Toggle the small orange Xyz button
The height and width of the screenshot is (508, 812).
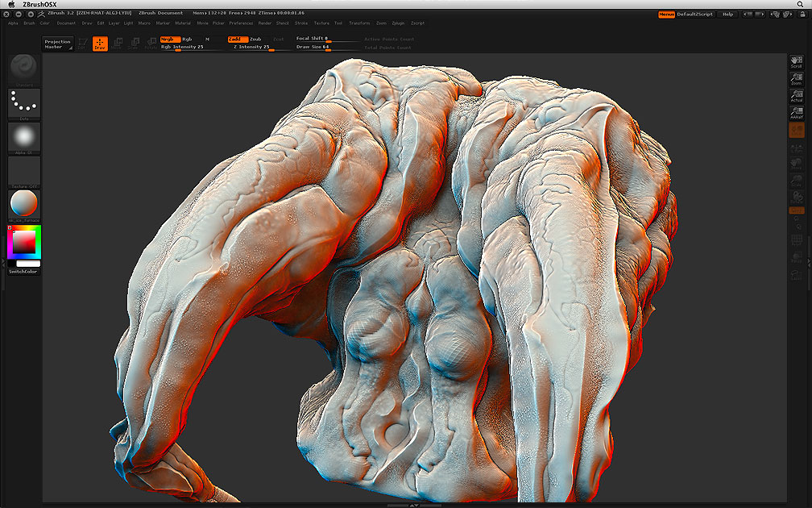797,210
